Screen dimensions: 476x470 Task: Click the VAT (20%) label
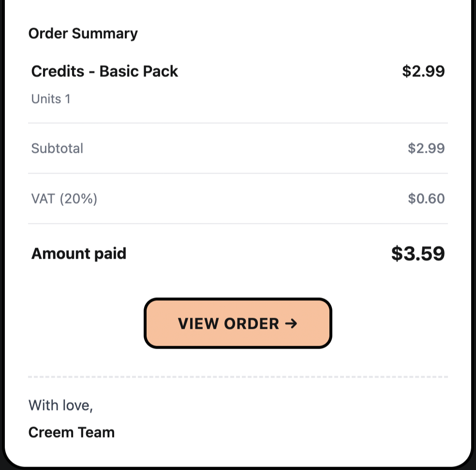point(64,199)
